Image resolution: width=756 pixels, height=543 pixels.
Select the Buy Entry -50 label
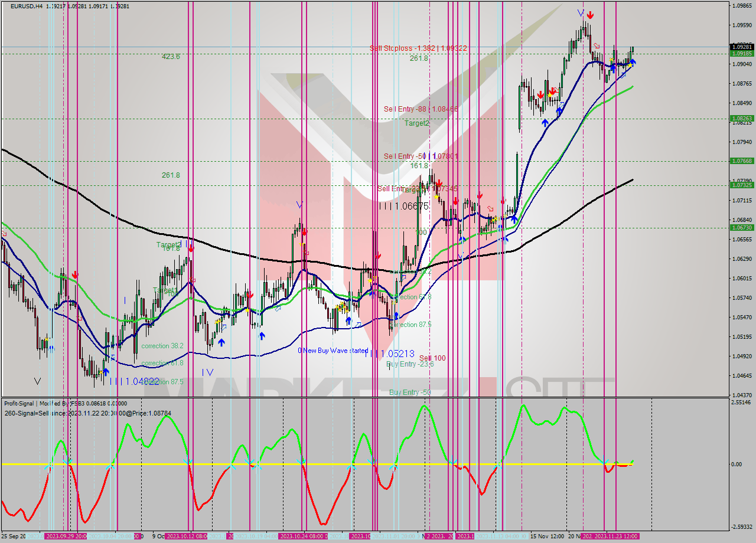410,392
